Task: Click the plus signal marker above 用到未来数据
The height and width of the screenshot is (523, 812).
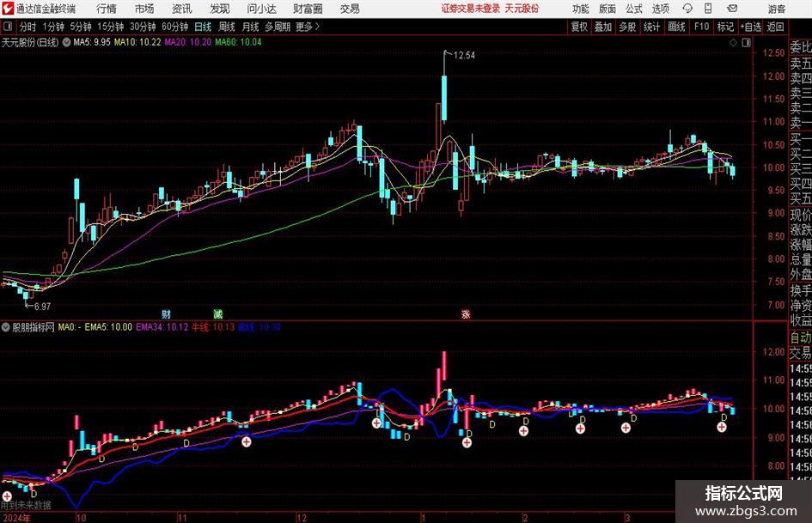Action: point(7,496)
